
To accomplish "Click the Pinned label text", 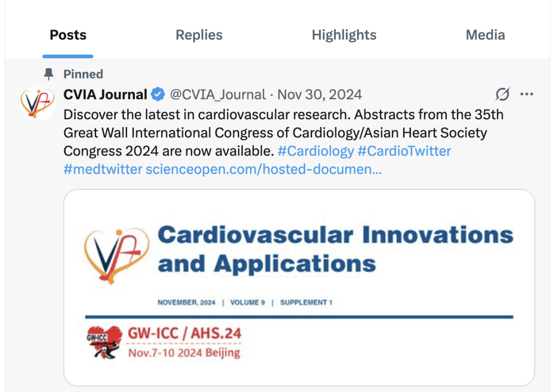I will point(83,74).
